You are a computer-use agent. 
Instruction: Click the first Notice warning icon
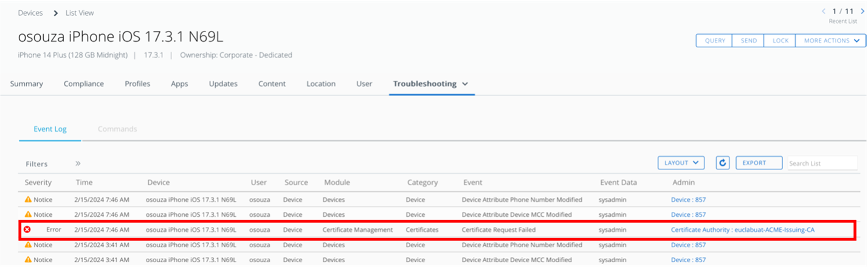[28, 199]
